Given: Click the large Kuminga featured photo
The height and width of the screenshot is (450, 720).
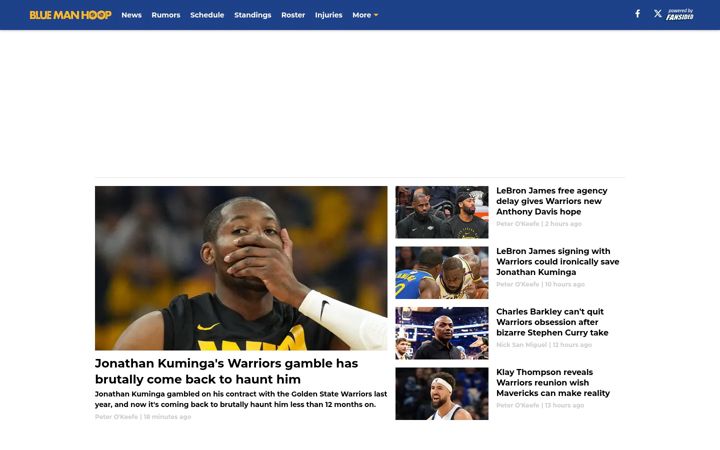Looking at the screenshot, I should coord(241,268).
